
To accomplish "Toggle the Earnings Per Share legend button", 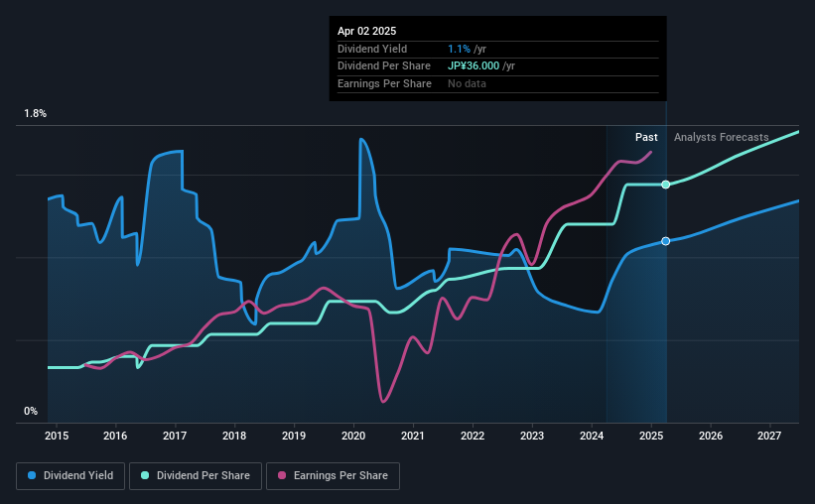I will [333, 476].
